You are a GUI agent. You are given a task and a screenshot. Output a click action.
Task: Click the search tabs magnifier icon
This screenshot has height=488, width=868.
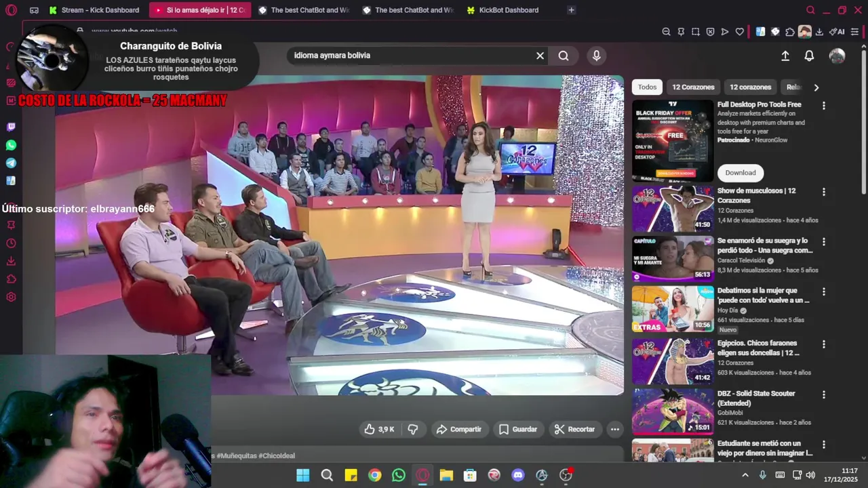(810, 10)
